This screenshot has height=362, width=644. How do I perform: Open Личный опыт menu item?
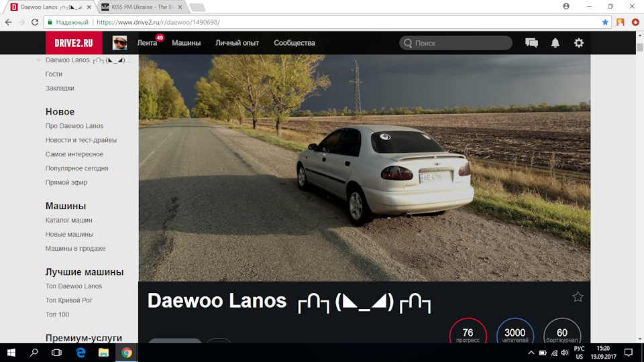click(237, 43)
